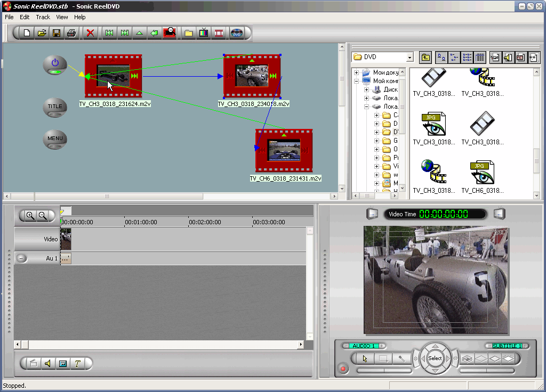Open the Edit menu
The height and width of the screenshot is (392, 546).
point(25,17)
